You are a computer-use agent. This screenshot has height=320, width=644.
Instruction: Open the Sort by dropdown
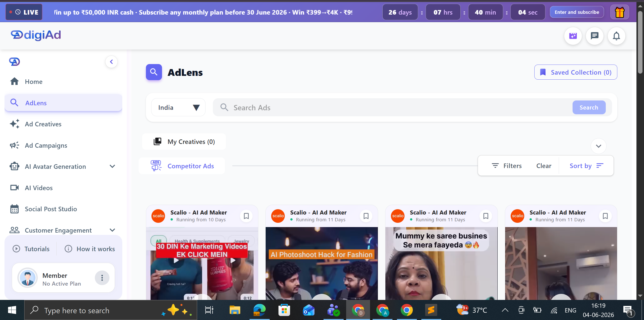(586, 166)
